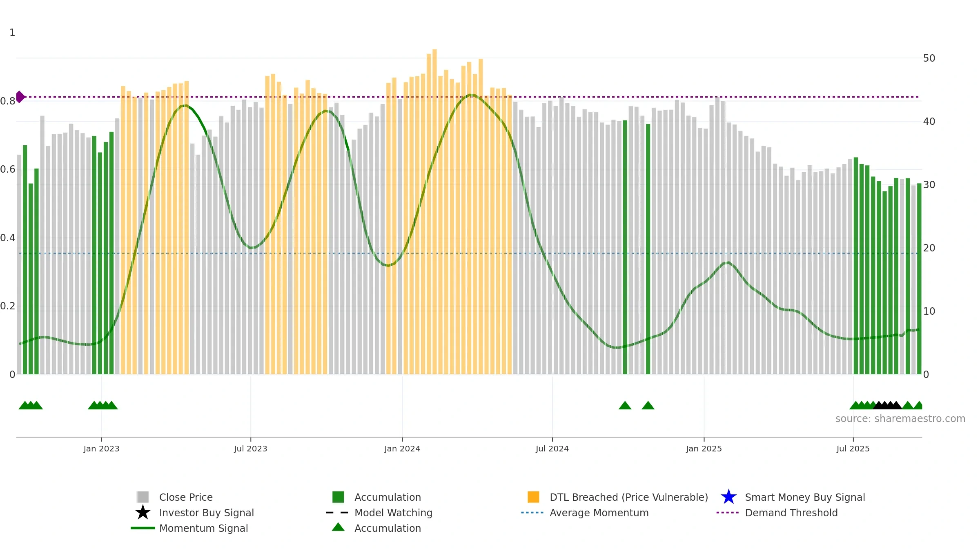Viewport: 980px width, 551px height.
Task: Click the Jan 2024 axis label
Action: [x=402, y=449]
